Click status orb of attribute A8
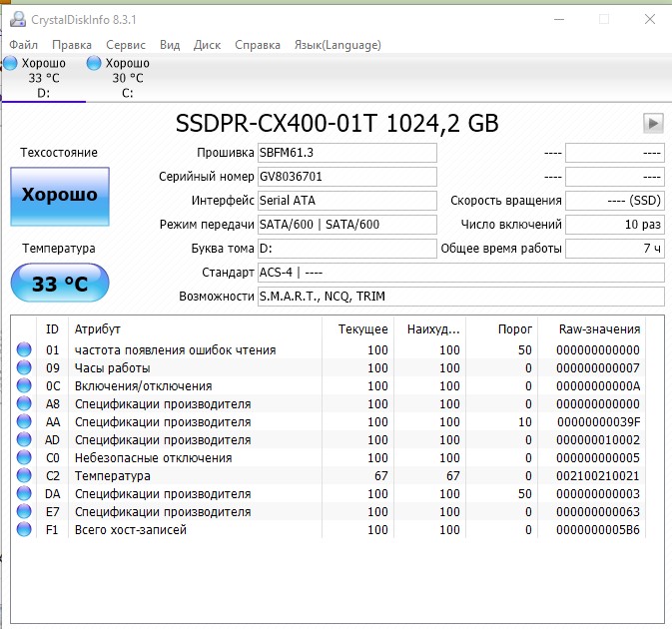 [x=24, y=403]
